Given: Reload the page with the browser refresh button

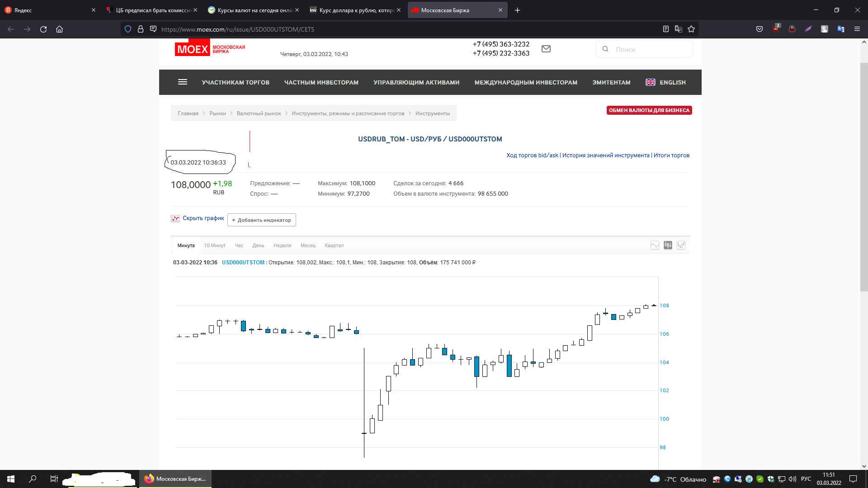Looking at the screenshot, I should click(43, 29).
